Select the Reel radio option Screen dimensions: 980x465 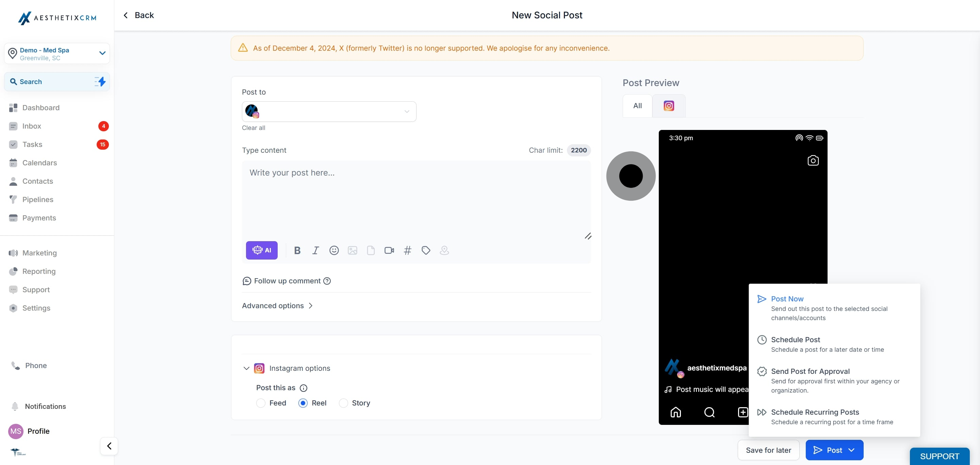coord(303,403)
